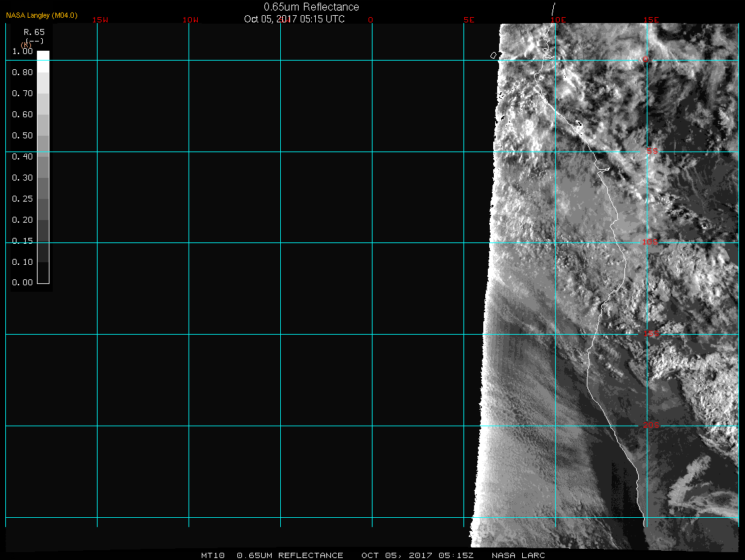Viewport: 745px width, 560px height.
Task: Click the 0.10 reflectance scale value
Action: click(22, 262)
